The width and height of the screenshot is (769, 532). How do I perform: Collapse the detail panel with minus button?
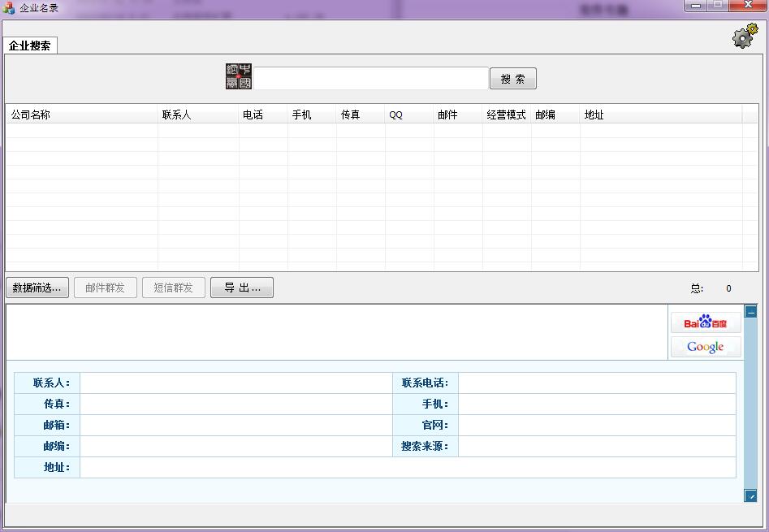click(750, 311)
